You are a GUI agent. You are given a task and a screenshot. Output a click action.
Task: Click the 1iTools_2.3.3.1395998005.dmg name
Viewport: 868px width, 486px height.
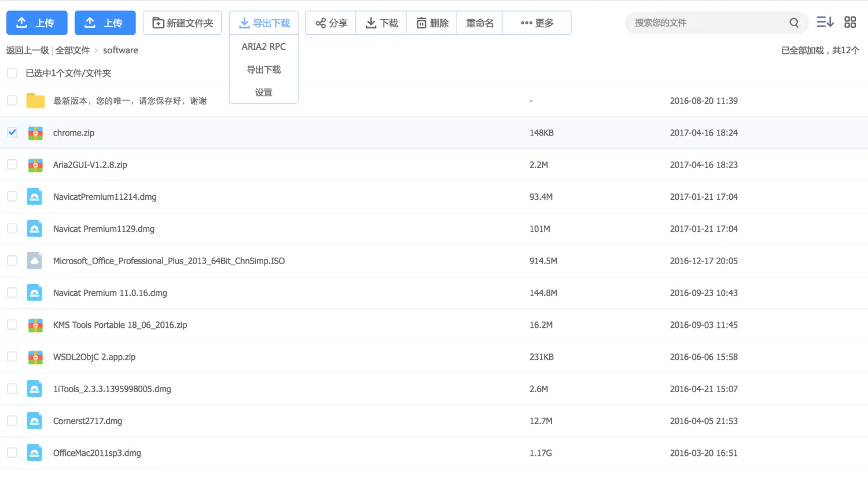(112, 389)
